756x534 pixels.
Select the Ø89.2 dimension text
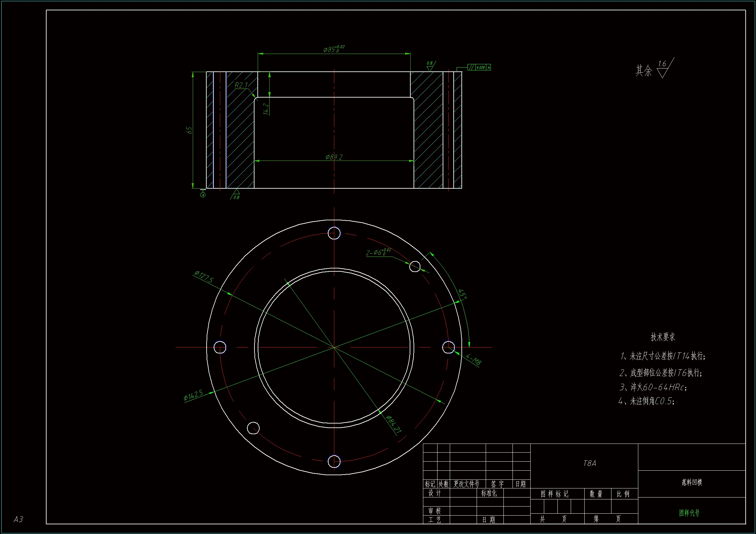tap(334, 157)
